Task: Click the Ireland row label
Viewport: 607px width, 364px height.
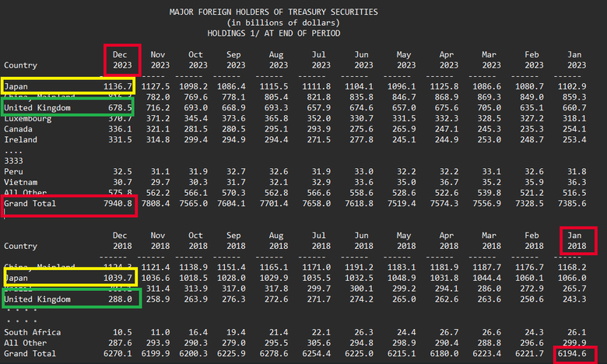Action: [x=20, y=140]
